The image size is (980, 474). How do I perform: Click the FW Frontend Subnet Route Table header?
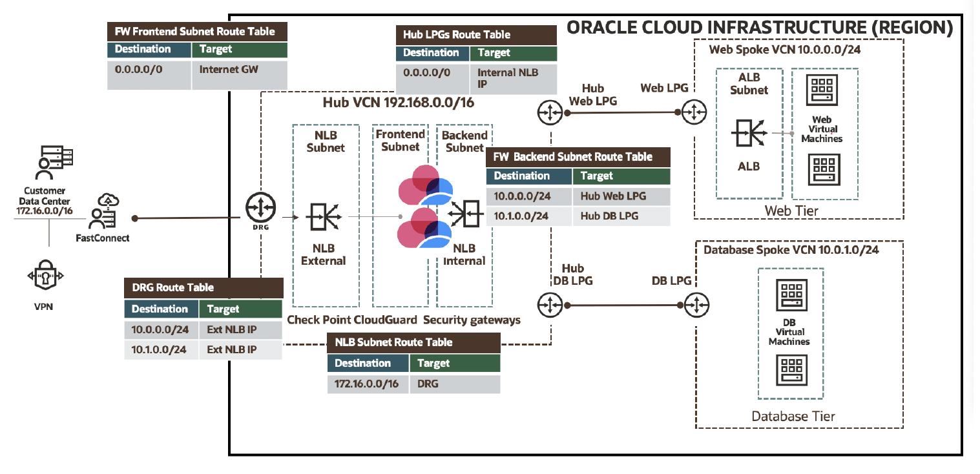(x=198, y=32)
